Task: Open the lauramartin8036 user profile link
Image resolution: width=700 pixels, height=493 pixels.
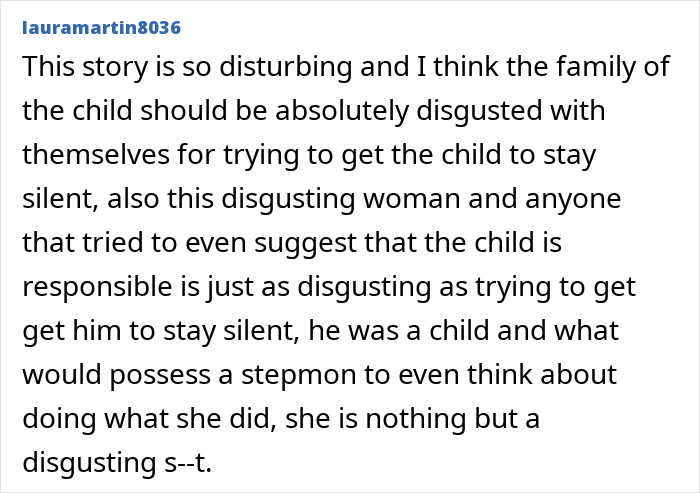Action: pyautogui.click(x=101, y=28)
